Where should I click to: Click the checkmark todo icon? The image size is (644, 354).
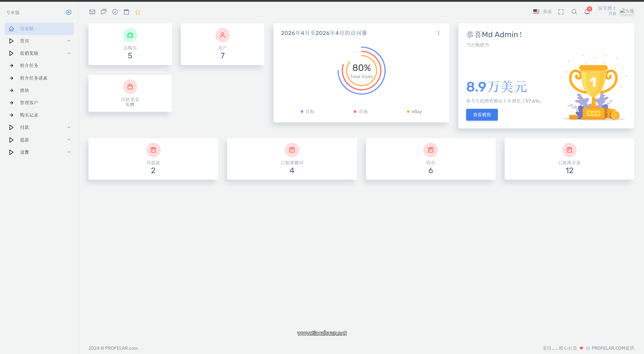(x=115, y=12)
